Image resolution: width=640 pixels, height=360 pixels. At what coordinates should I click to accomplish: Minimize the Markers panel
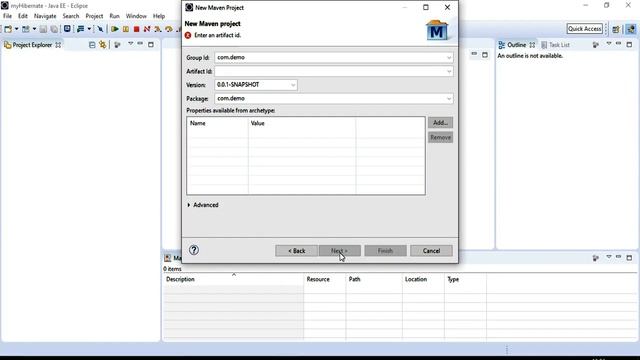pyautogui.click(x=619, y=257)
